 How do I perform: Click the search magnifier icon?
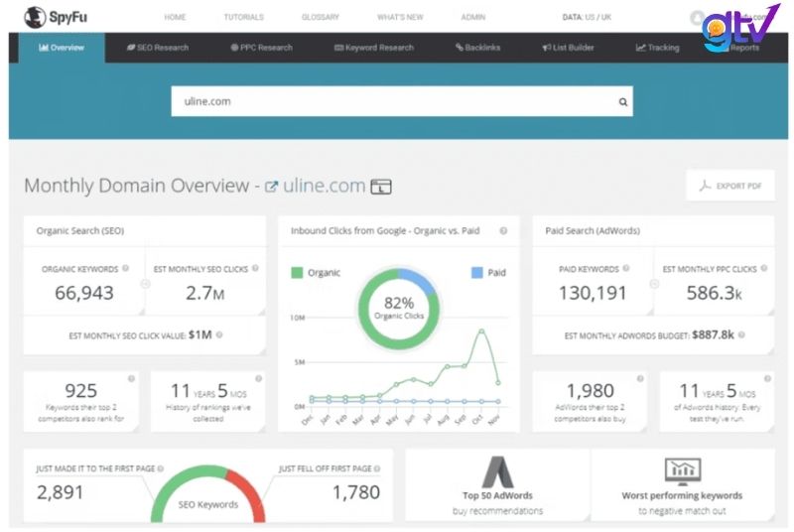coord(623,101)
